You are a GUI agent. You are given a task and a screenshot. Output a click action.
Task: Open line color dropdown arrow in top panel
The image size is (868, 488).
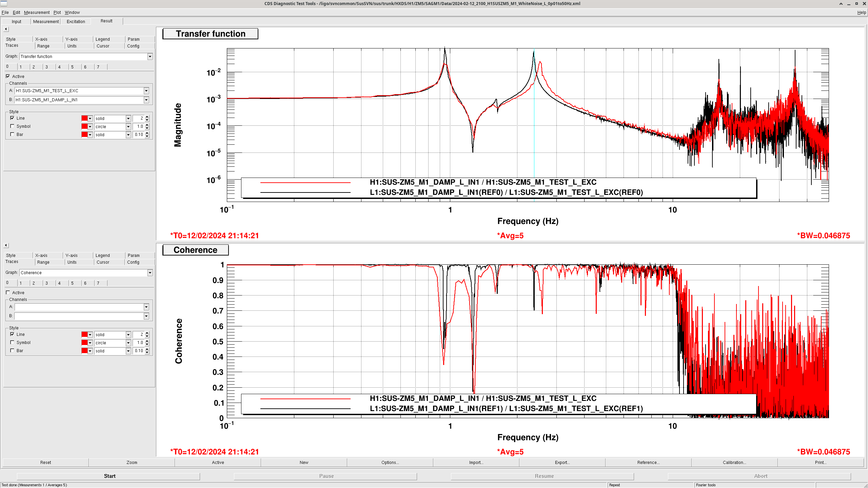(x=90, y=119)
